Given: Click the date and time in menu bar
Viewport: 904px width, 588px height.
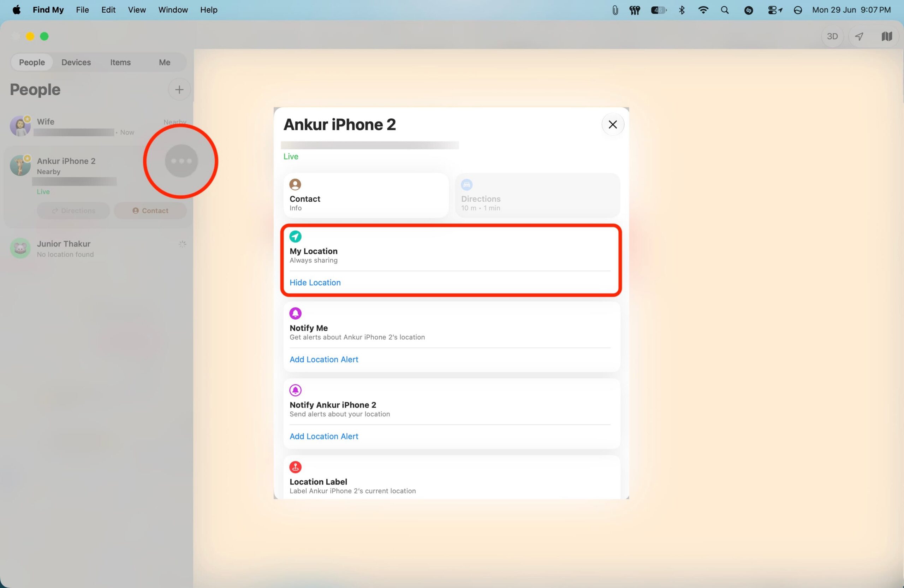Looking at the screenshot, I should [851, 10].
